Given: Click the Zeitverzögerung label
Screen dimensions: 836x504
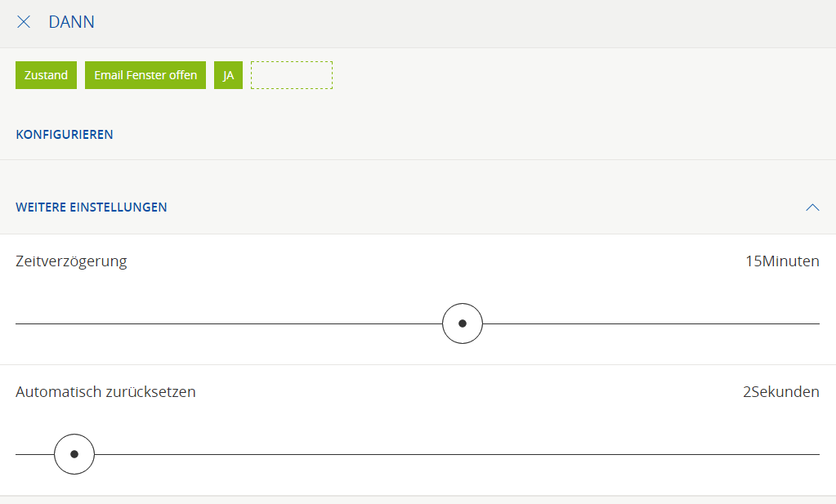Looking at the screenshot, I should 71,261.
